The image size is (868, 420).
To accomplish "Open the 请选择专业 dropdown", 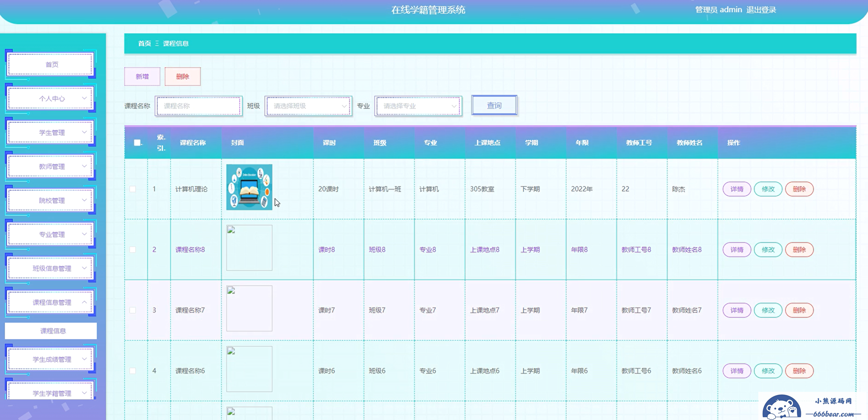I will 418,106.
